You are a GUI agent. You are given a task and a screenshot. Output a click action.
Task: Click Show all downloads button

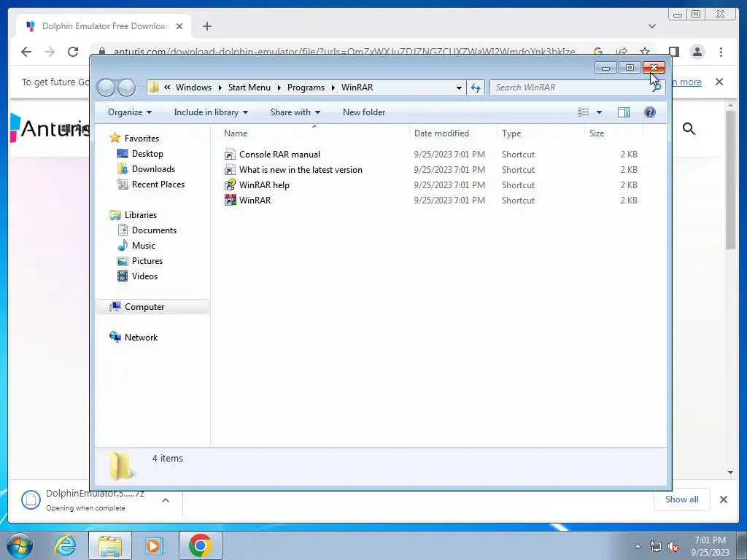point(682,499)
